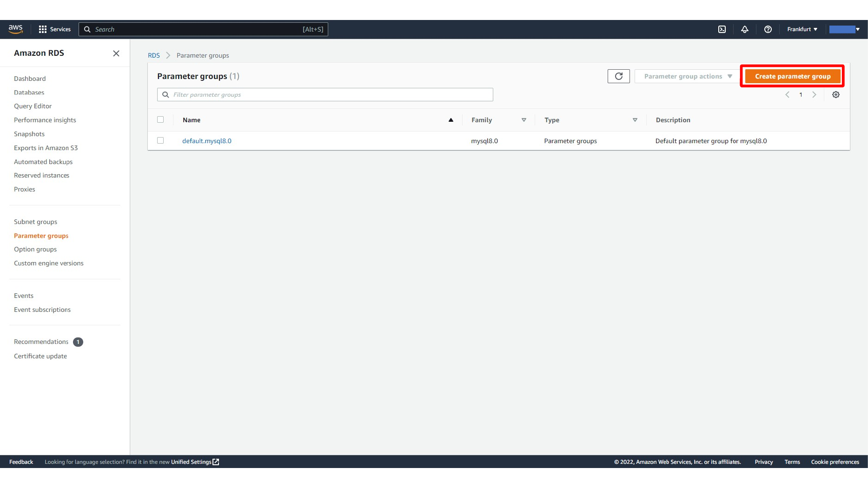Open default.mysql8.0 parameter group link
868x488 pixels.
(x=207, y=141)
